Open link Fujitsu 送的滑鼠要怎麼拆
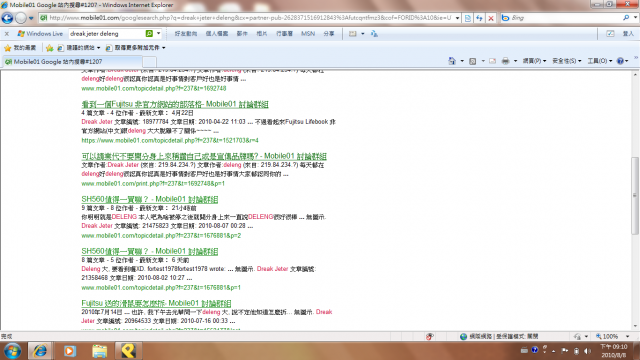 click(156, 303)
